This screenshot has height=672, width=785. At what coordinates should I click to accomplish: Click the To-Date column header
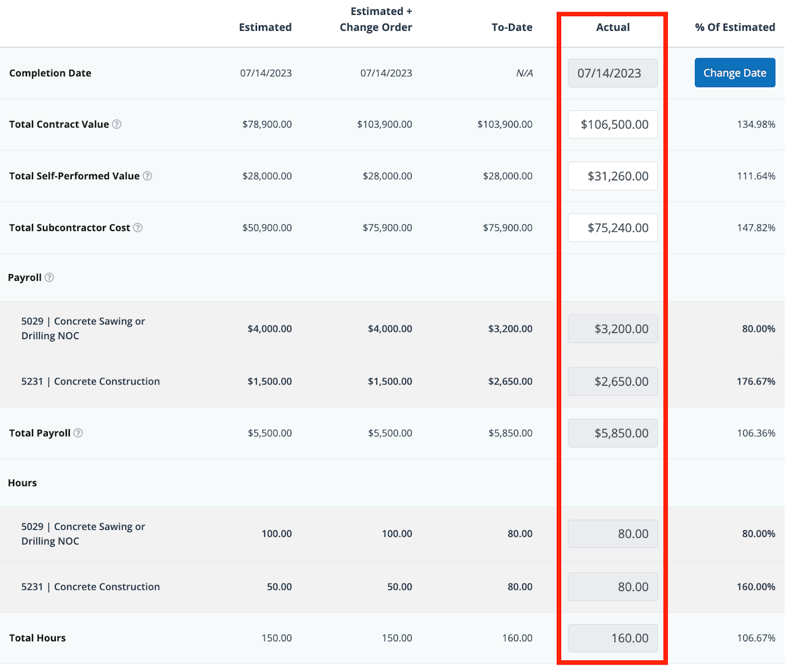[511, 27]
